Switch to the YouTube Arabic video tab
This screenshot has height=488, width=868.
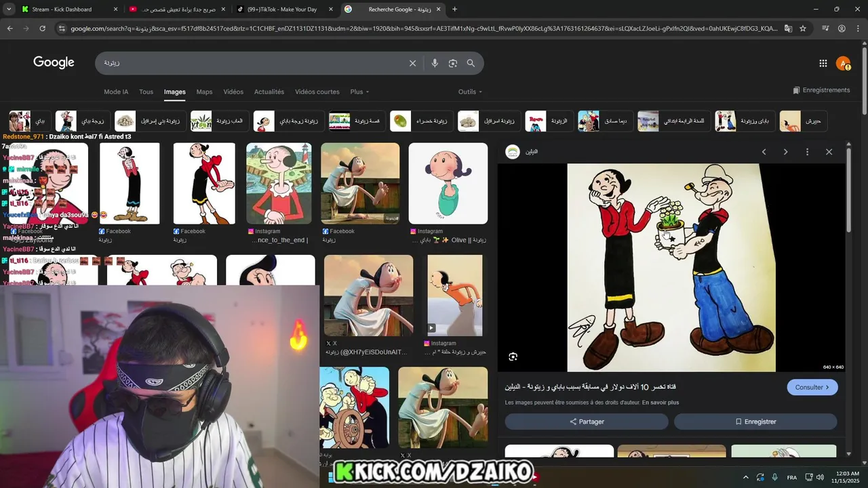[x=177, y=9]
